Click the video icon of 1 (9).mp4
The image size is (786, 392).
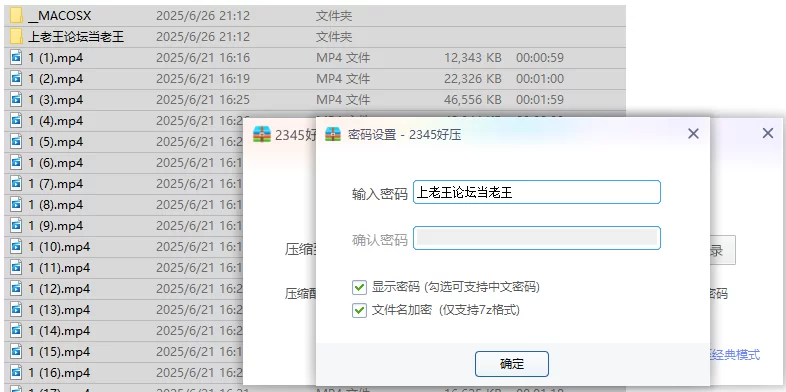[17, 226]
